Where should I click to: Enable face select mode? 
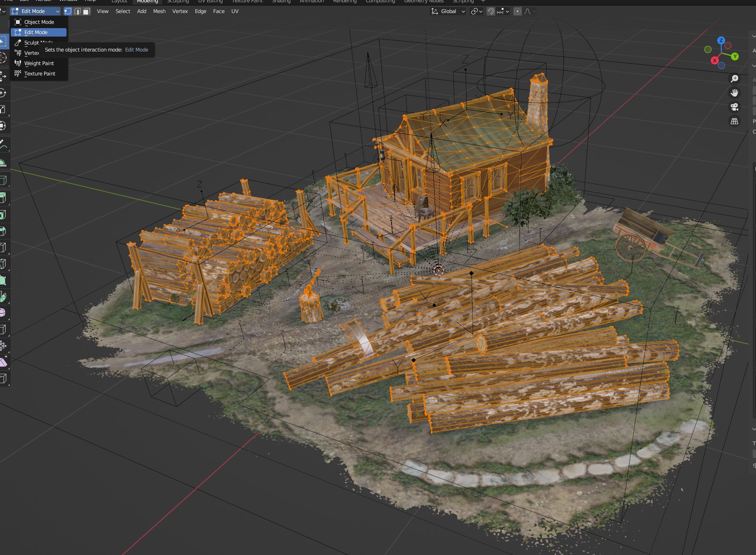[86, 11]
